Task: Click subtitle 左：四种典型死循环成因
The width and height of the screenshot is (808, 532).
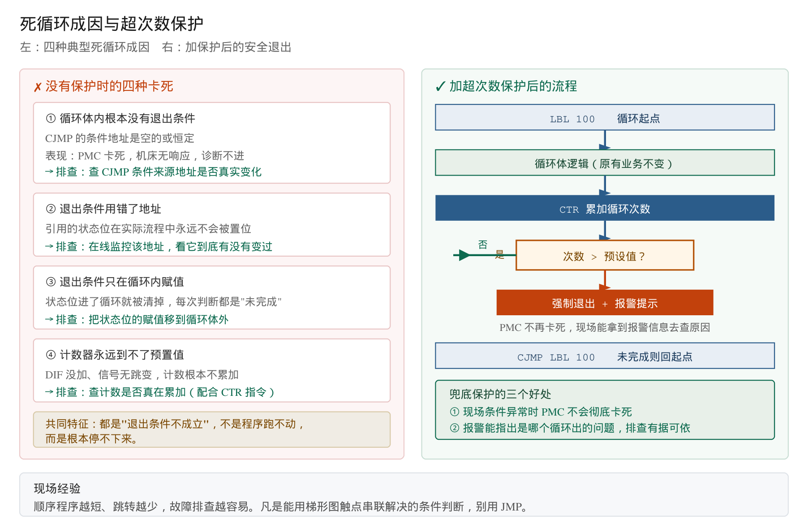Action: tap(85, 47)
